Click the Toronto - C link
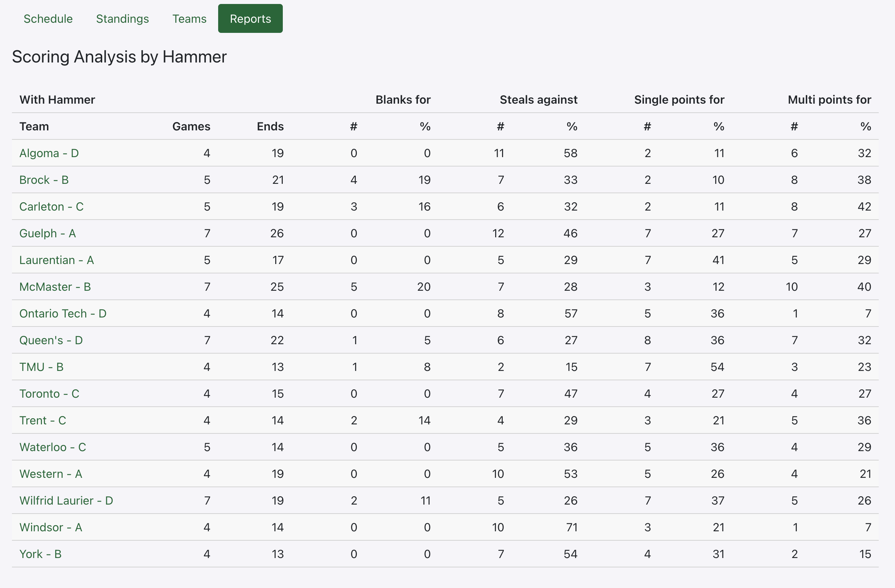The height and width of the screenshot is (588, 895). point(49,393)
